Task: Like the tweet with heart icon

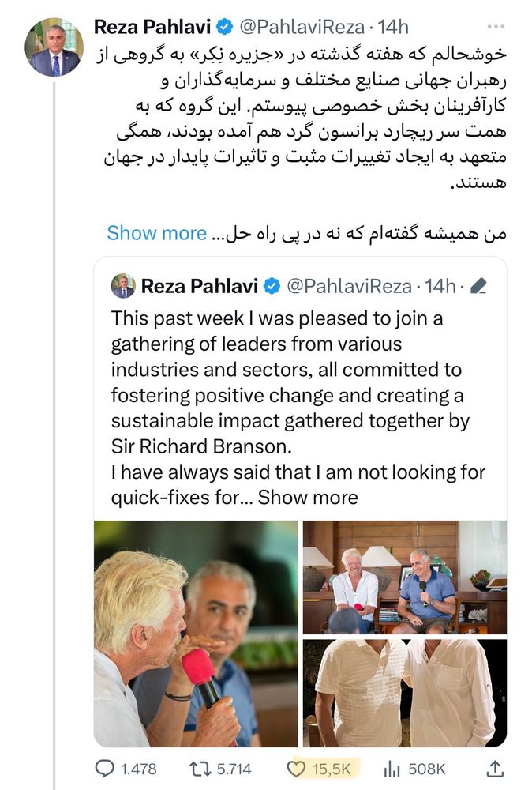Action: click(300, 768)
